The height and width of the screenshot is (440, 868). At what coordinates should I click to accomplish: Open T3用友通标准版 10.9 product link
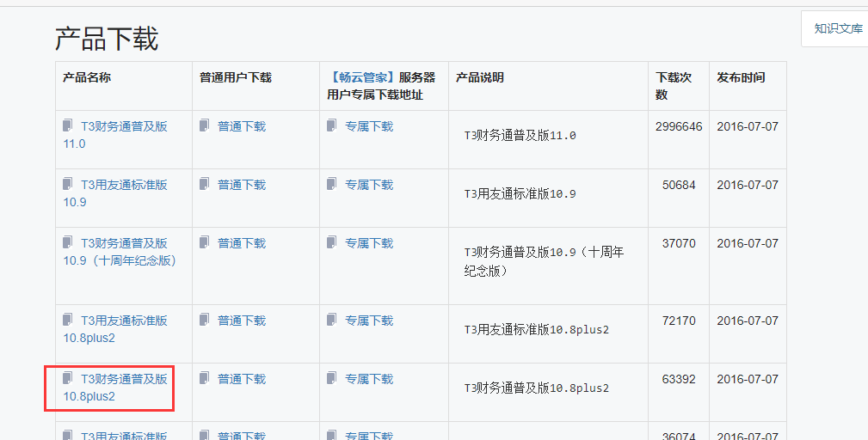115,193
